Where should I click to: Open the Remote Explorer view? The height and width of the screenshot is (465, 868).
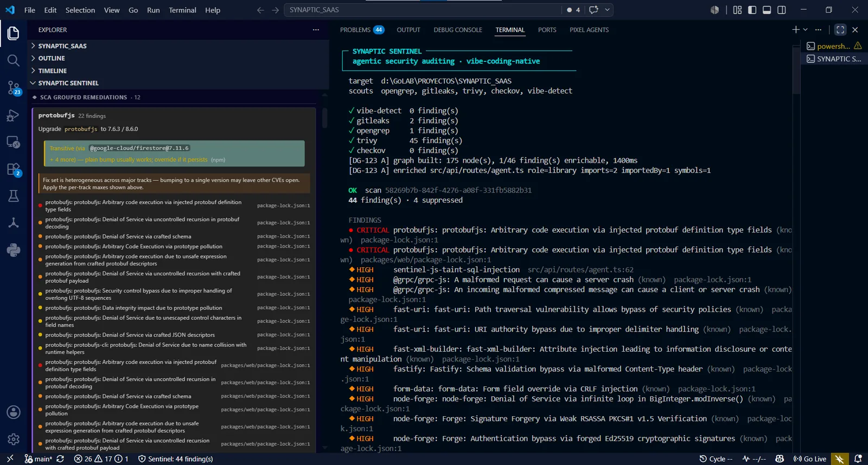point(14,142)
